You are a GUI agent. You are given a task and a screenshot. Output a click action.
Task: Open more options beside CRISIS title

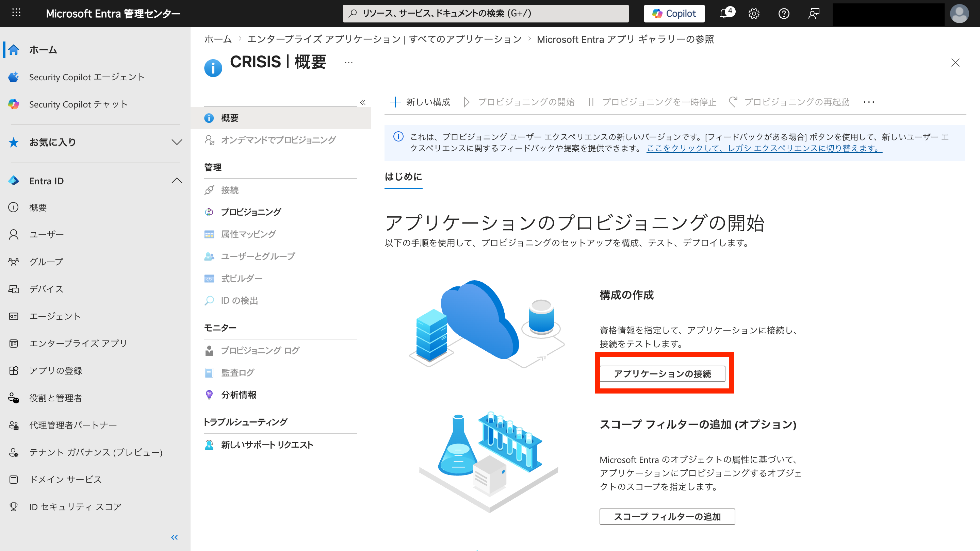(x=348, y=62)
